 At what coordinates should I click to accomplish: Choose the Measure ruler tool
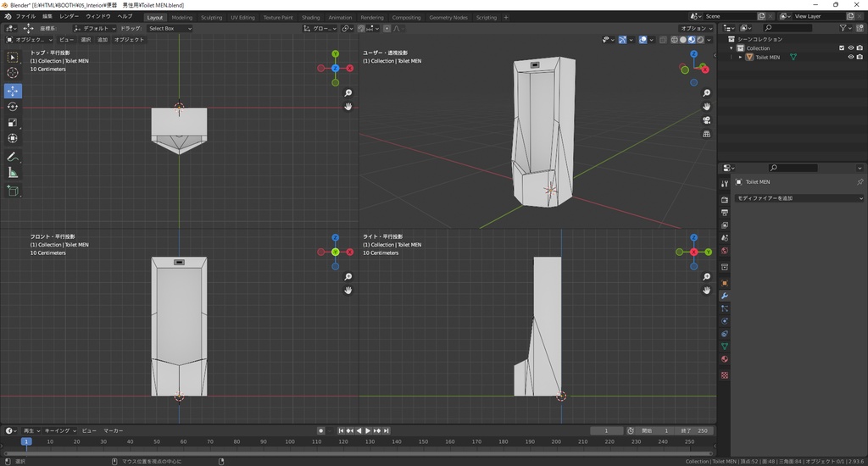(x=13, y=173)
